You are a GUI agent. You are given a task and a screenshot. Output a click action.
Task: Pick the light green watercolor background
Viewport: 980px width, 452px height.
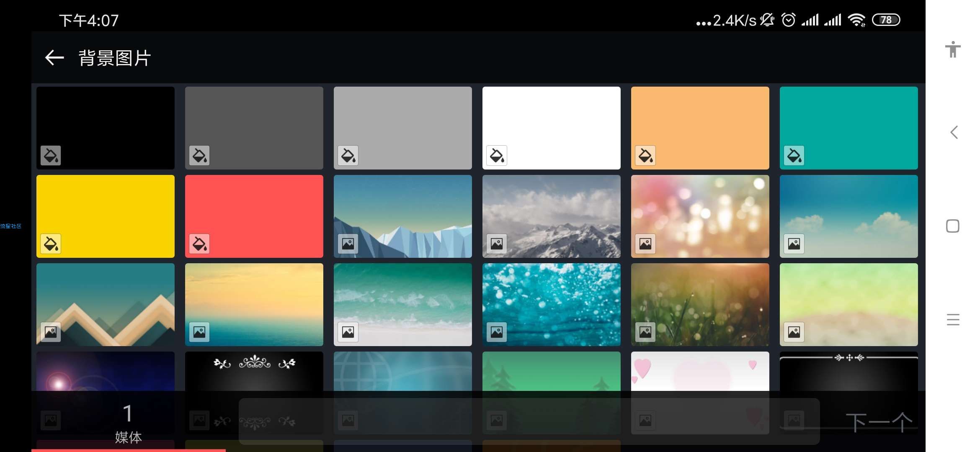click(x=849, y=305)
